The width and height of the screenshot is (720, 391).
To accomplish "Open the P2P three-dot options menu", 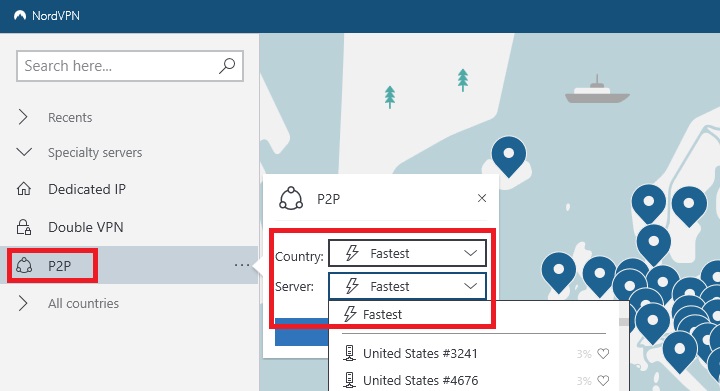I will 242,265.
